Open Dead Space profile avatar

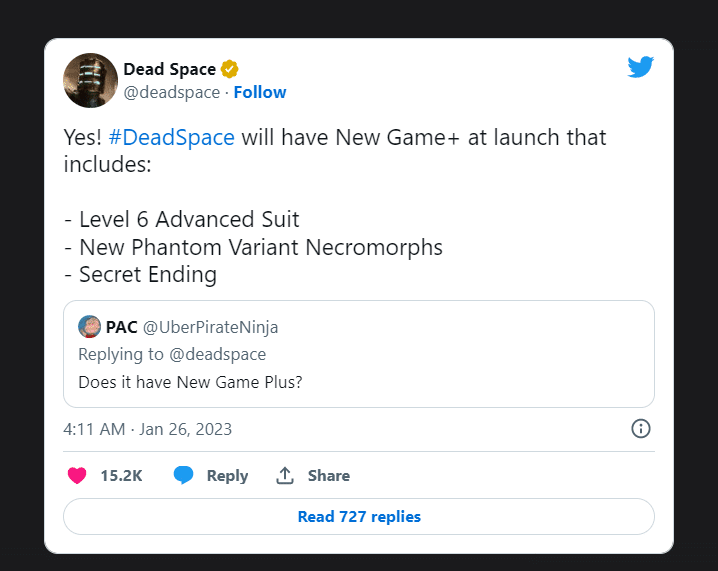pos(90,81)
